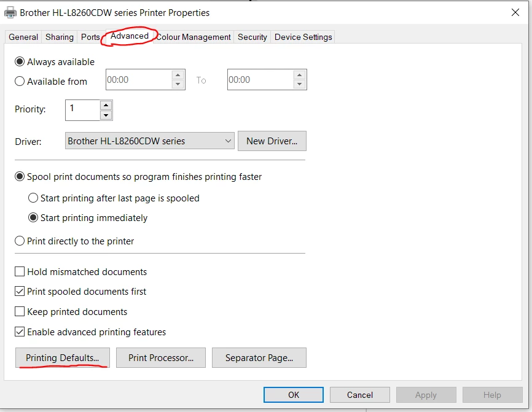532x412 pixels.
Task: Go to the Ports tab
Action: [x=90, y=37]
